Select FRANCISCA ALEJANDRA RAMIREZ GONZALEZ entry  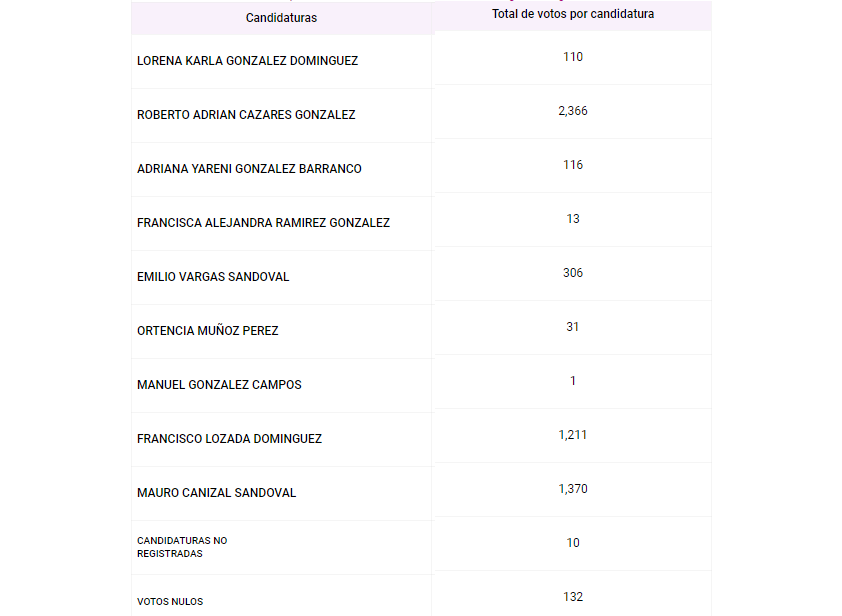click(263, 223)
